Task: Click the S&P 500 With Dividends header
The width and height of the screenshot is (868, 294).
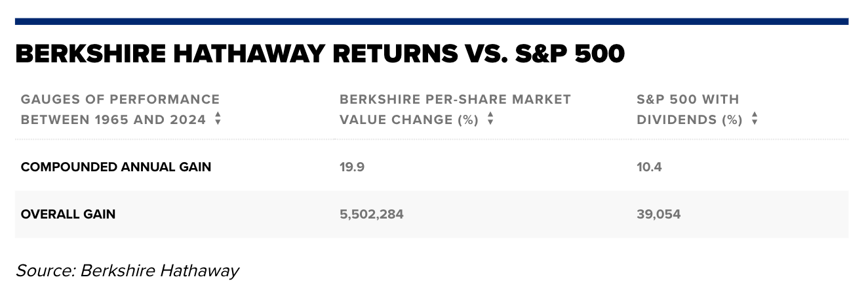Action: [x=688, y=100]
